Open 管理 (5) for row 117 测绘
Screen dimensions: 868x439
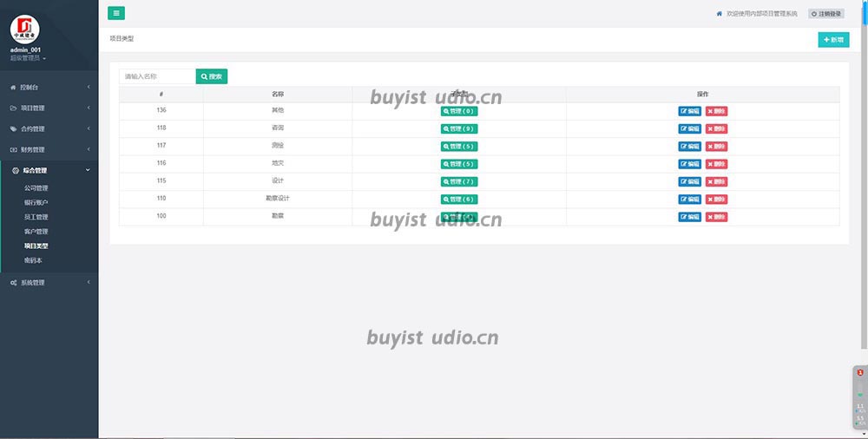tap(459, 147)
